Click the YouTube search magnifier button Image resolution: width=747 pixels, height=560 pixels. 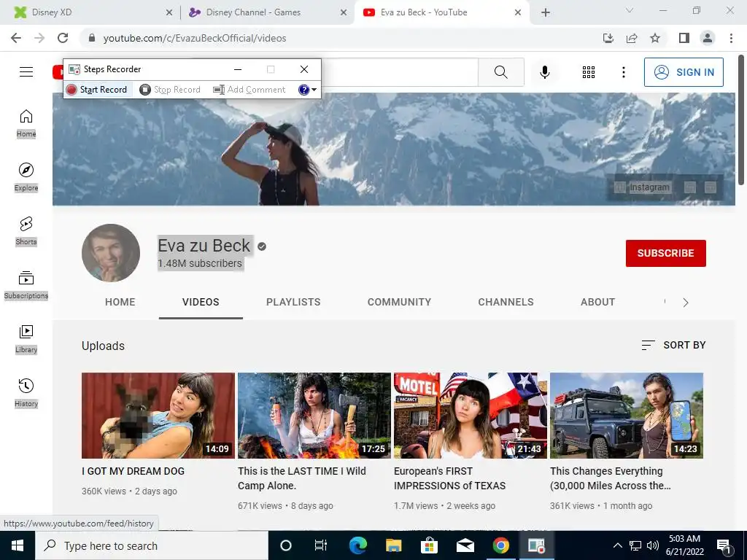click(x=500, y=72)
